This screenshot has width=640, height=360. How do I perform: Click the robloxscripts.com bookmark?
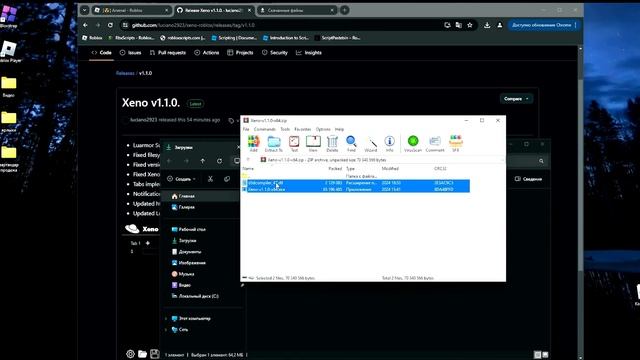point(182,38)
